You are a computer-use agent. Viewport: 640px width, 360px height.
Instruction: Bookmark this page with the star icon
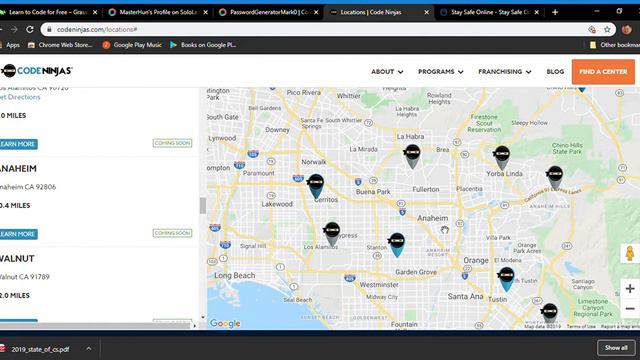(607, 29)
